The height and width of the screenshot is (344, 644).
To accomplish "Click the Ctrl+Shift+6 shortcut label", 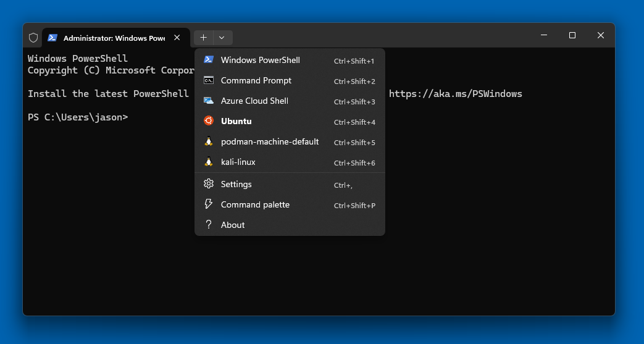I will 354,163.
